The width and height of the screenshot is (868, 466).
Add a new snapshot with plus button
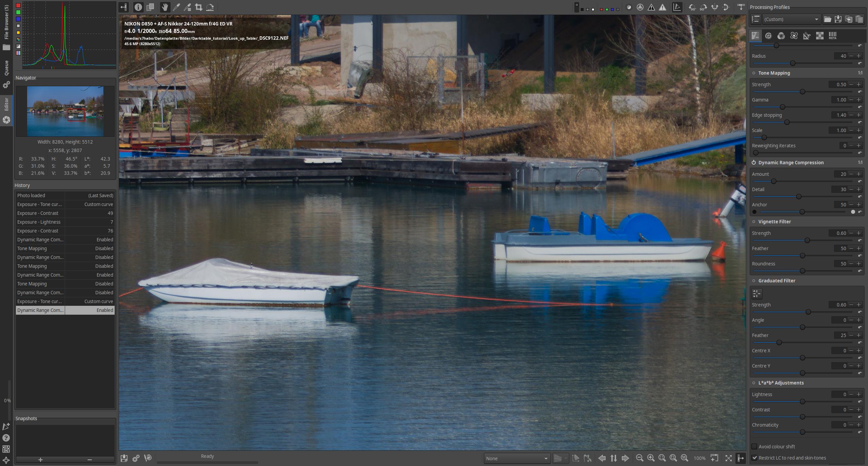[40, 460]
